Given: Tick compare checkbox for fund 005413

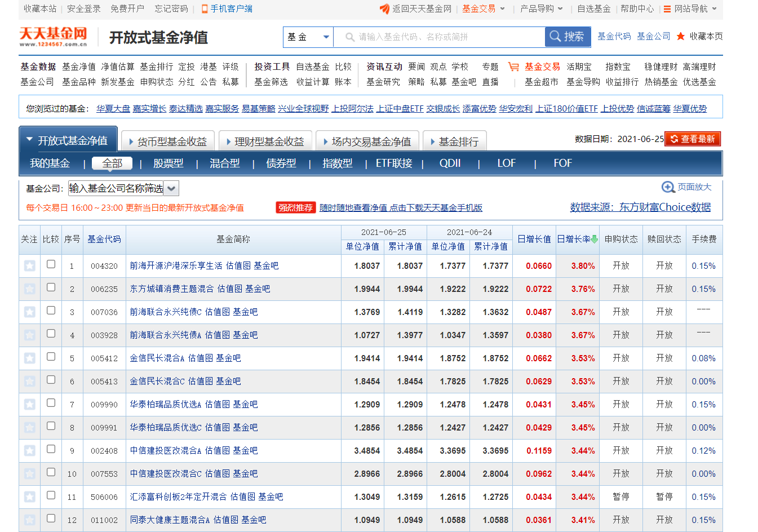Looking at the screenshot, I should (x=51, y=380).
